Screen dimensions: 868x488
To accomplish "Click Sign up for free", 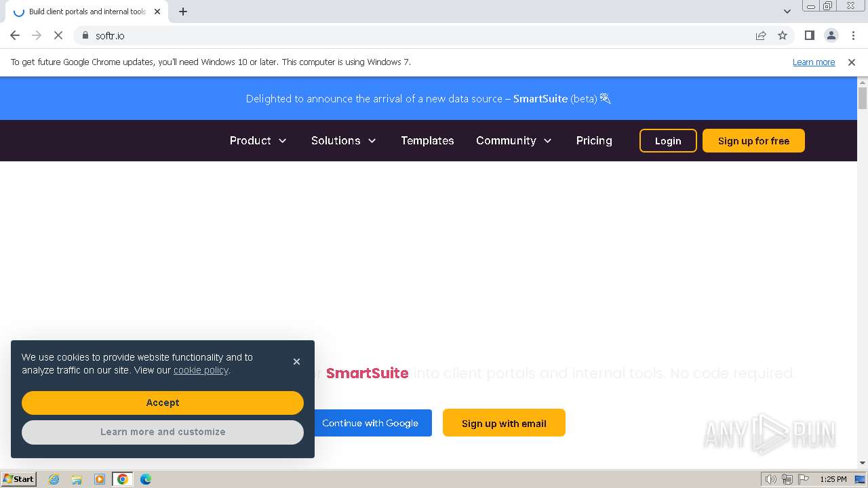I will 753,140.
